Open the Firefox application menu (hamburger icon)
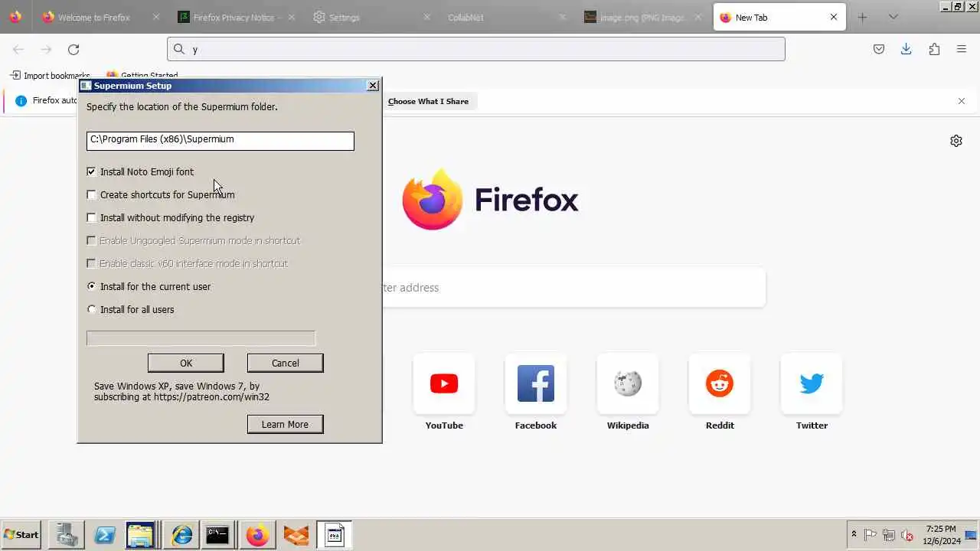Image resolution: width=980 pixels, height=551 pixels. coord(962,49)
